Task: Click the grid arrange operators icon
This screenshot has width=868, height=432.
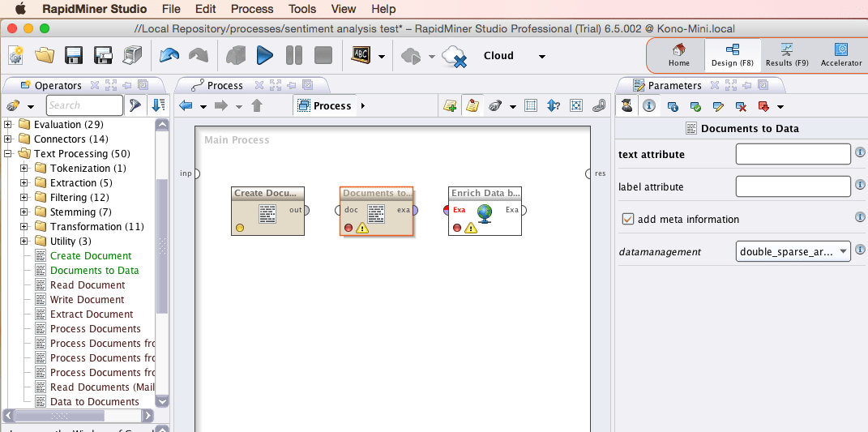Action: [x=531, y=105]
